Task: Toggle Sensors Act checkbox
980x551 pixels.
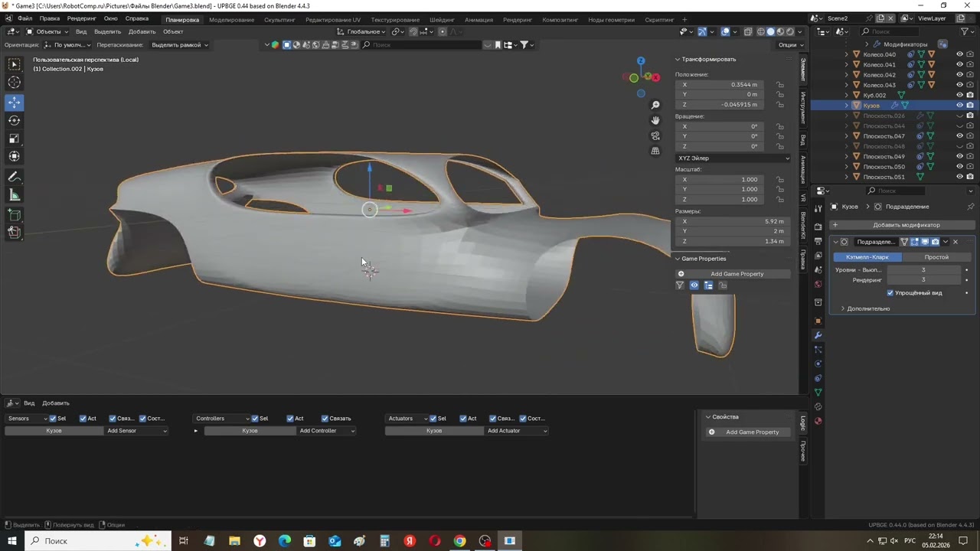Action: [x=83, y=419]
